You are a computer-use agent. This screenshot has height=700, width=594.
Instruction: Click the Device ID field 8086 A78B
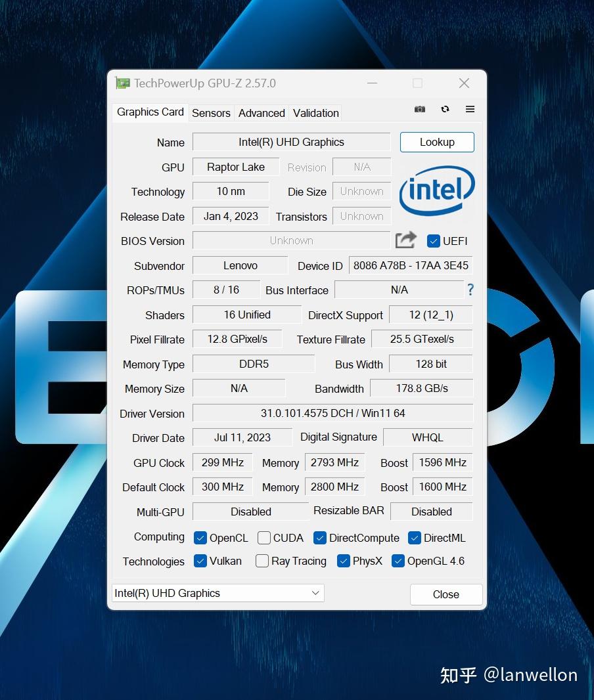411,266
